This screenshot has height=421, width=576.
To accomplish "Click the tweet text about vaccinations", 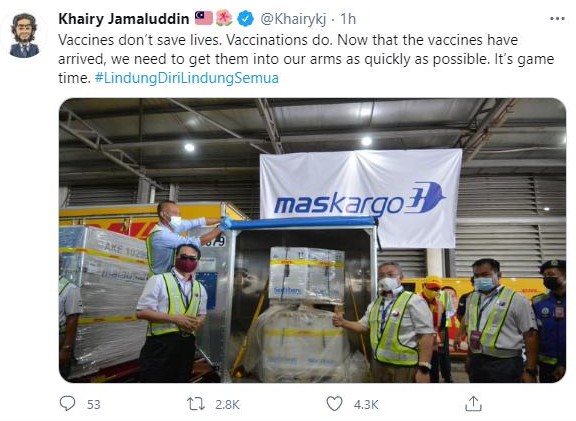I will (306, 59).
